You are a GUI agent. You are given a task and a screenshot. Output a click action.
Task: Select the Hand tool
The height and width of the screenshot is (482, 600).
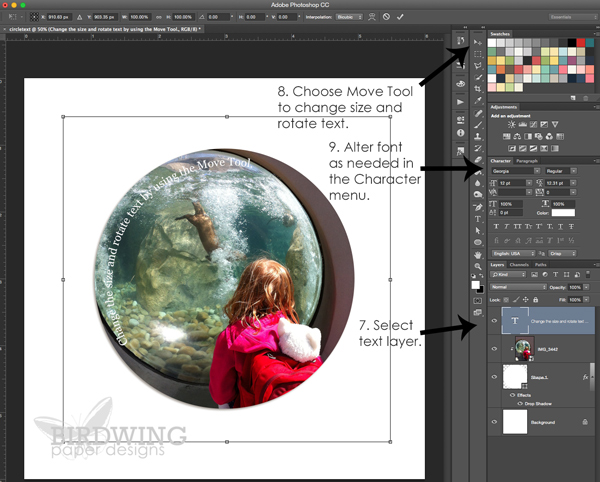point(476,254)
